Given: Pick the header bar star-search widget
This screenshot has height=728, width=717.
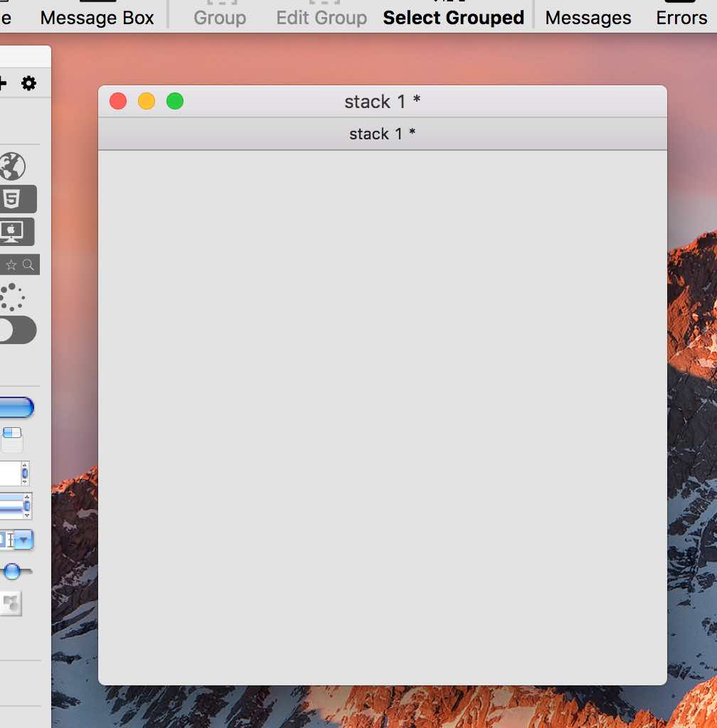Looking at the screenshot, I should [19, 264].
